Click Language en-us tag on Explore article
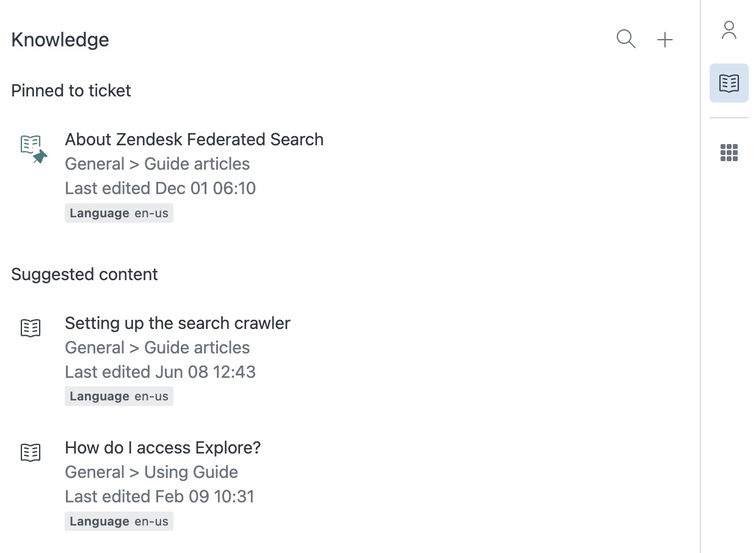Viewport: 756px width, 553px height. 119,521
